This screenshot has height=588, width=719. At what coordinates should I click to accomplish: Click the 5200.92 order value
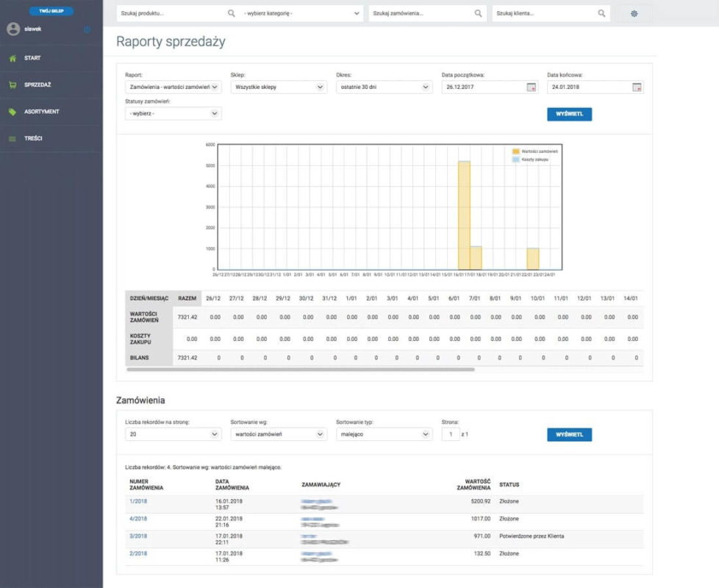pos(481,501)
